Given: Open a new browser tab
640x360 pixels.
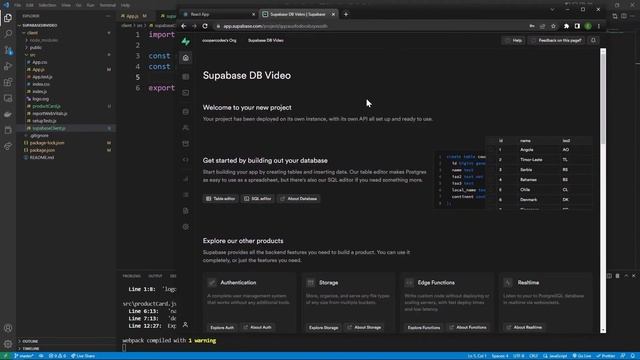Looking at the screenshot, I should point(346,14).
